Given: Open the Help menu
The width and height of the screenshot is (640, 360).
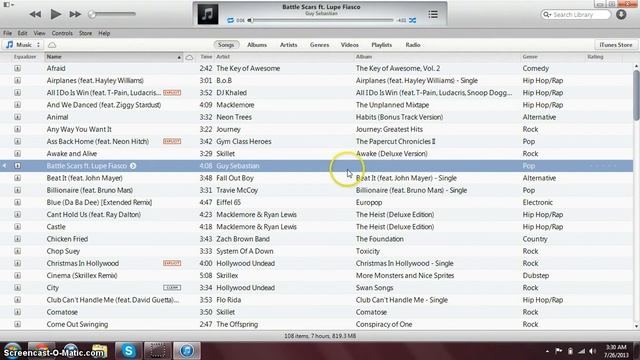Looking at the screenshot, I should point(104,33).
